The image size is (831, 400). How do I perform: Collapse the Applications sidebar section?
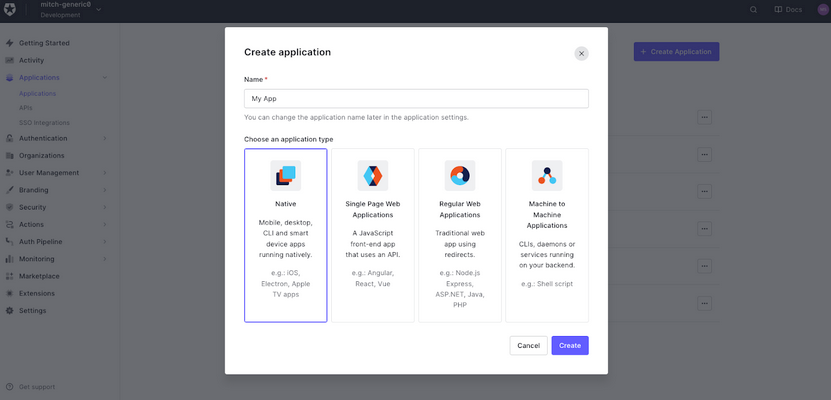tap(105, 77)
